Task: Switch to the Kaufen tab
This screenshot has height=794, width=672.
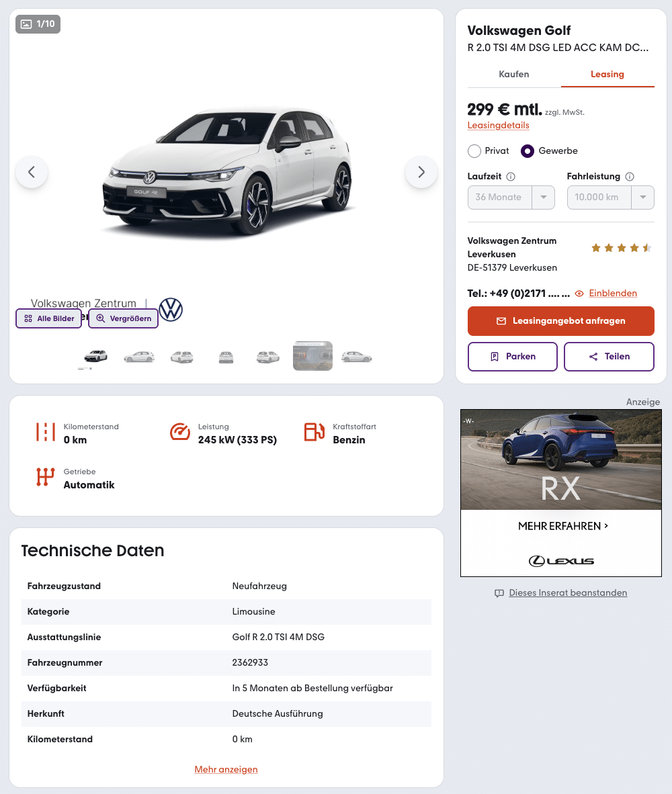Action: click(513, 75)
